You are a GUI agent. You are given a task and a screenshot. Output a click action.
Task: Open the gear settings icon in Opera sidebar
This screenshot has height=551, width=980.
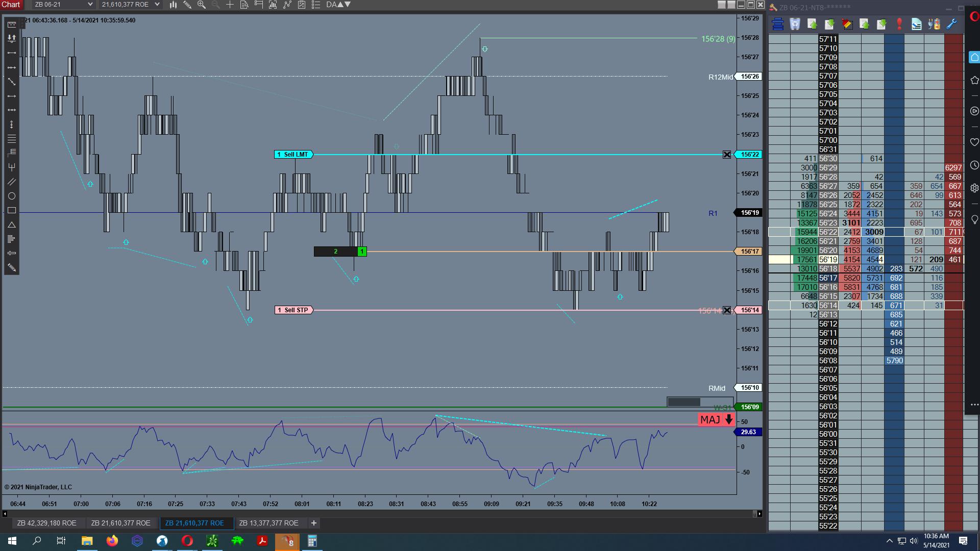pos(974,188)
